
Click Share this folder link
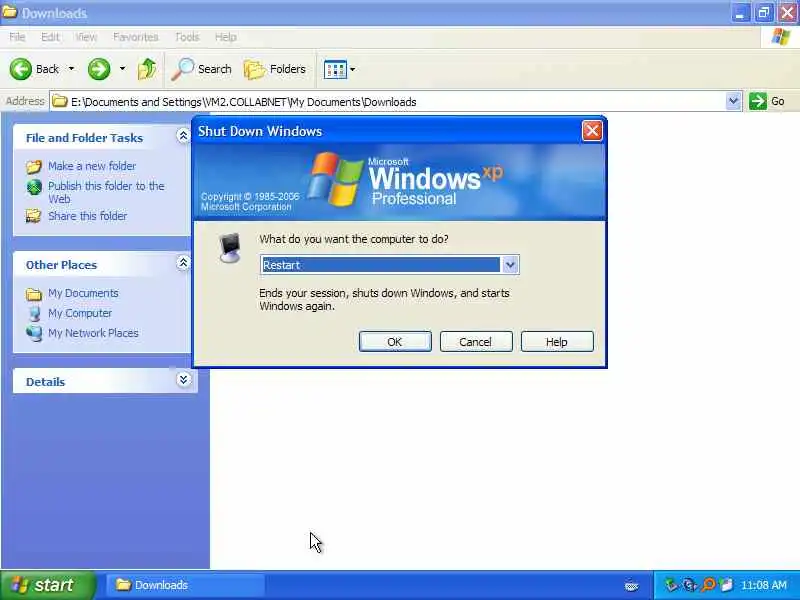tap(88, 216)
